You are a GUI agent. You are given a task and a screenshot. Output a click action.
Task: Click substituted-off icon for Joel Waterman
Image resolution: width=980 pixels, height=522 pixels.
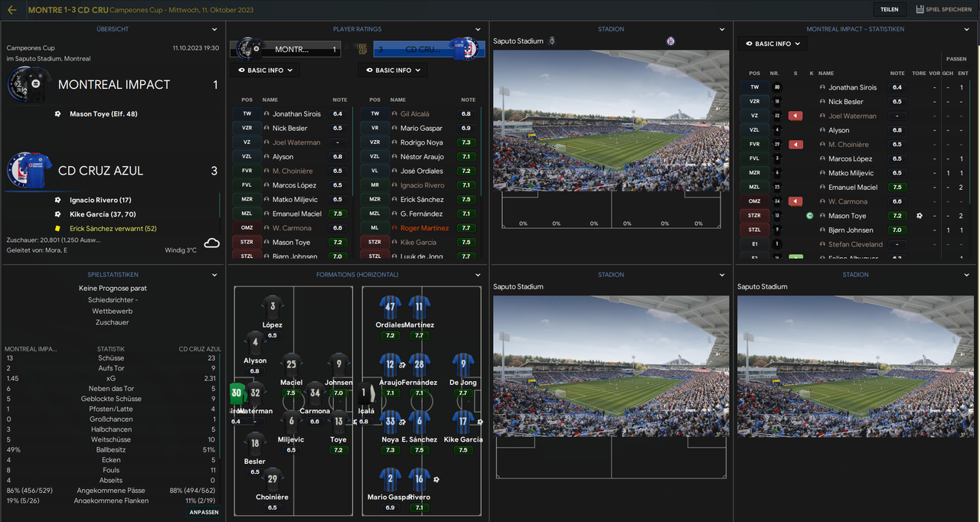(x=796, y=116)
